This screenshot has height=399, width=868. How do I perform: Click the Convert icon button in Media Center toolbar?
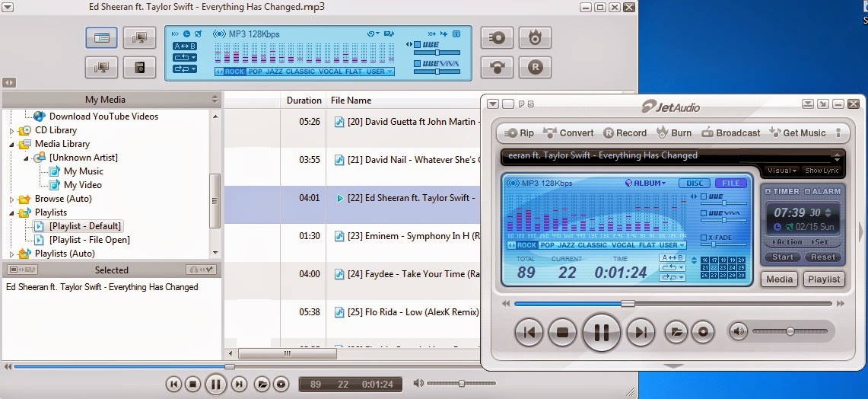497,68
